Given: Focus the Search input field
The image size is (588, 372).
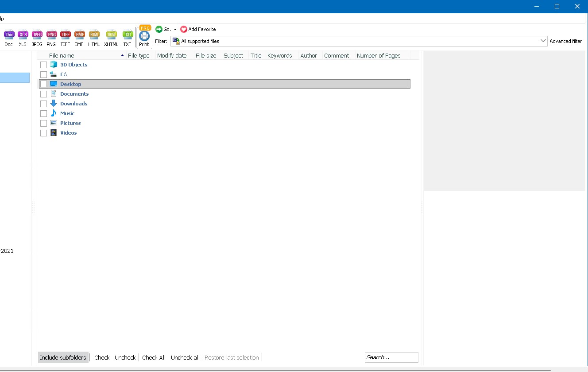Looking at the screenshot, I should coord(391,357).
